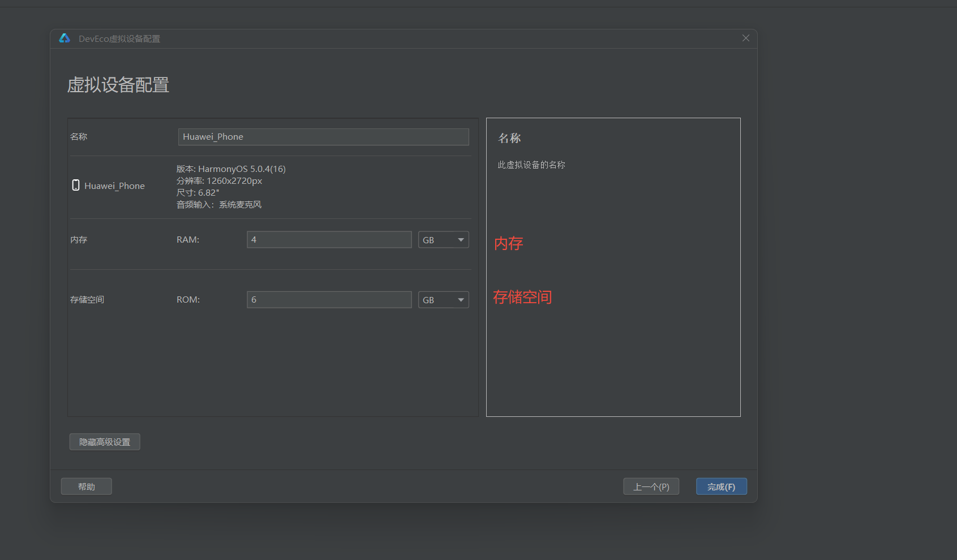The width and height of the screenshot is (957, 560).
Task: Finish setup with the 完成(F) button
Action: tap(722, 486)
